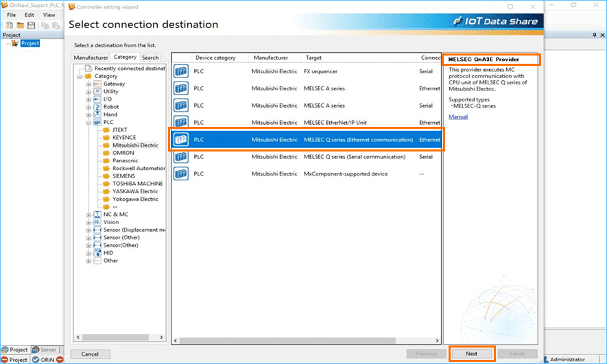The height and width of the screenshot is (364, 607).
Task: Click the I/O category icon
Action: pyautogui.click(x=97, y=99)
